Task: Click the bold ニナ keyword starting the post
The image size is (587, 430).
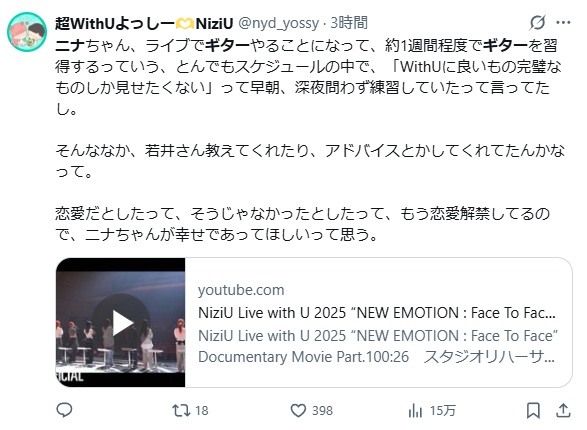Action: click(x=70, y=46)
